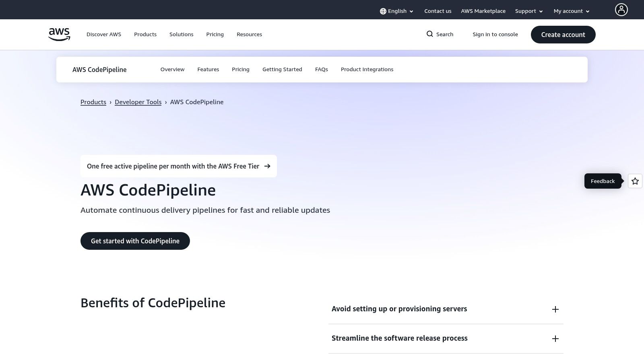Expand 'Streamline the software release process'
Viewport: 644px width, 362px height.
click(x=555, y=339)
